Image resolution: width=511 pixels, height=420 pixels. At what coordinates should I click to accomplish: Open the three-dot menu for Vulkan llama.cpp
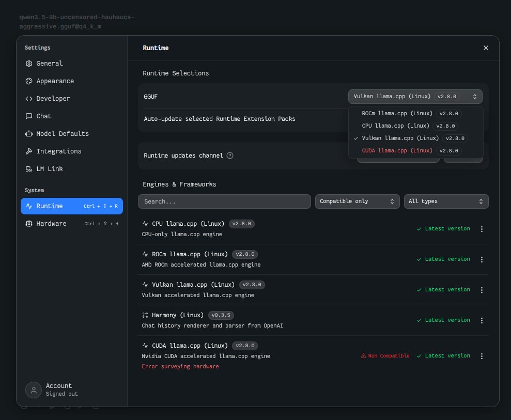(x=482, y=290)
